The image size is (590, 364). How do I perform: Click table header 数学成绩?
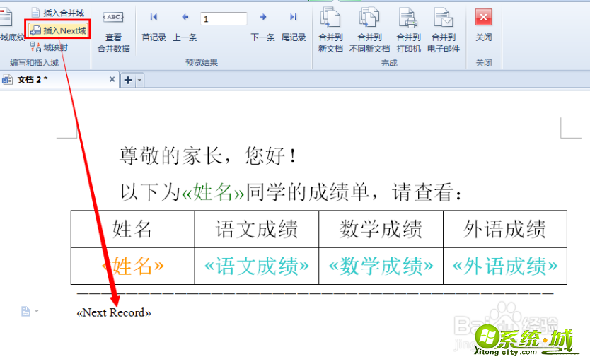coord(381,229)
